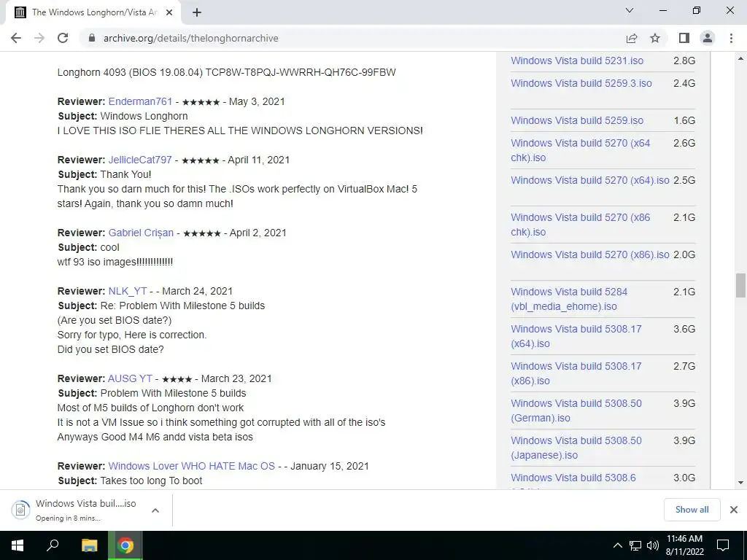Download Windows Vista build 5259.3.iso
Viewport: 747px width, 560px height.
pos(581,83)
